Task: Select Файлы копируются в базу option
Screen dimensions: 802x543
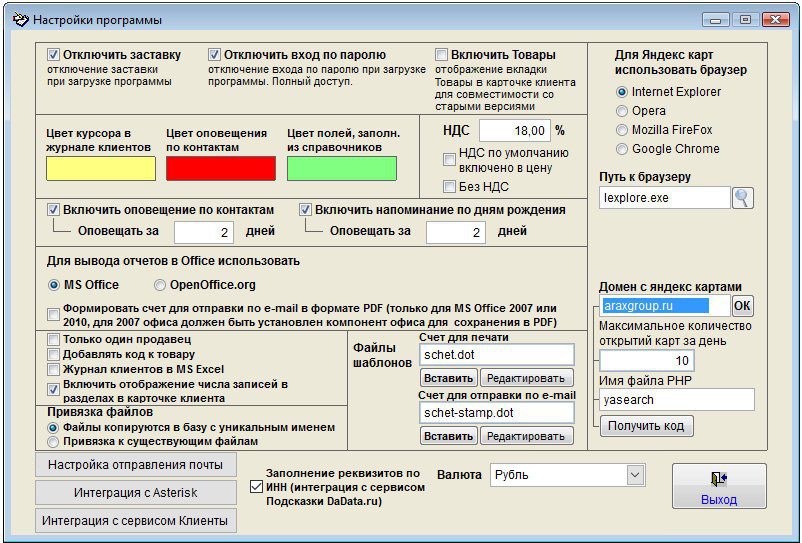Action: pyautogui.click(x=53, y=427)
